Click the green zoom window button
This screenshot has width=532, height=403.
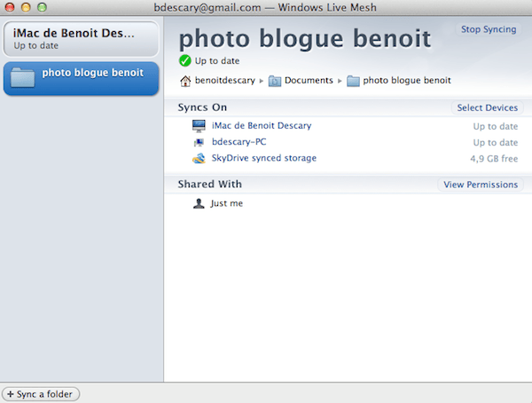(x=42, y=6)
